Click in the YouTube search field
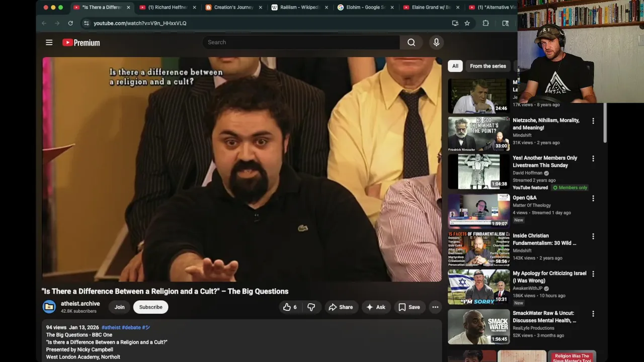This screenshot has width=644, height=362. click(x=302, y=42)
